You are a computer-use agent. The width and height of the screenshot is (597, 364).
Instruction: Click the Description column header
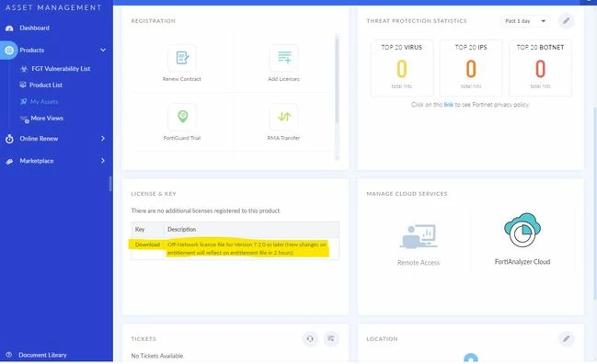(x=181, y=230)
